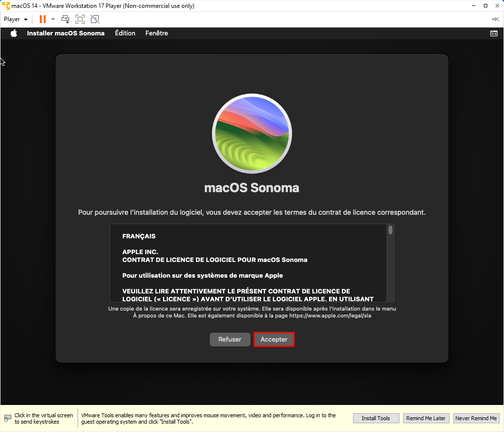The width and height of the screenshot is (504, 432).
Task: Click Never Remind Me button
Action: 476,418
